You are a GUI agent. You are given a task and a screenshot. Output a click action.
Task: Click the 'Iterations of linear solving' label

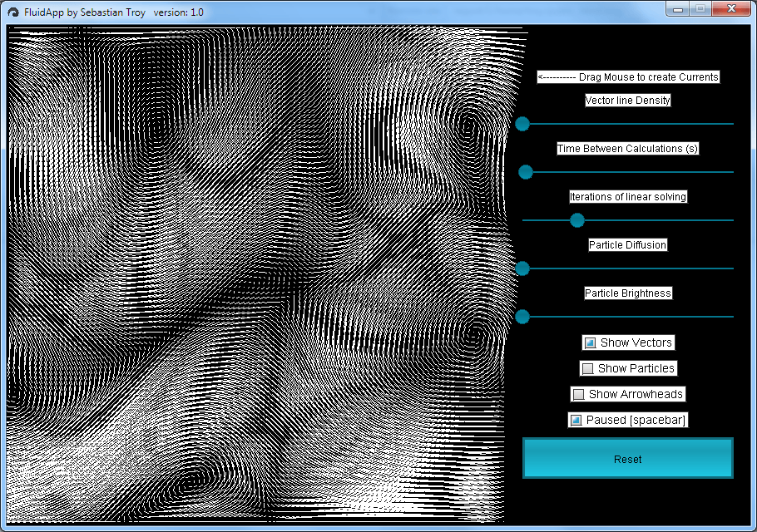pos(627,197)
